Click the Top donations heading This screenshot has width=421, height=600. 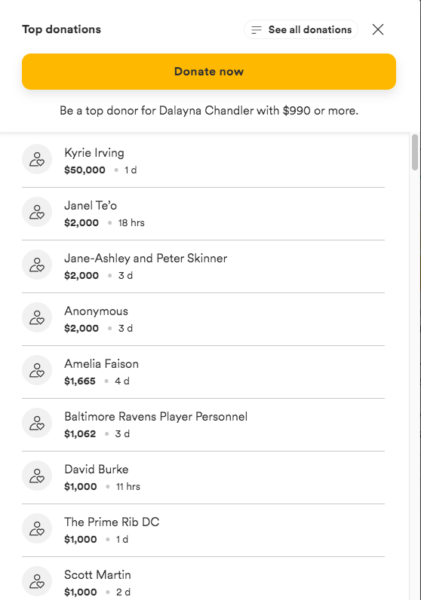pyautogui.click(x=62, y=29)
